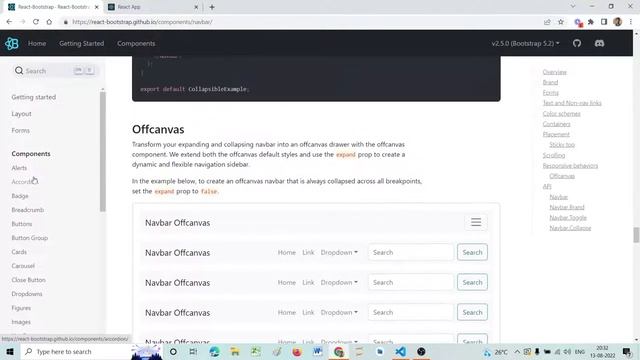Image resolution: width=640 pixels, height=360 pixels.
Task: Jump to Color schemes in page contents
Action: pyautogui.click(x=561, y=113)
